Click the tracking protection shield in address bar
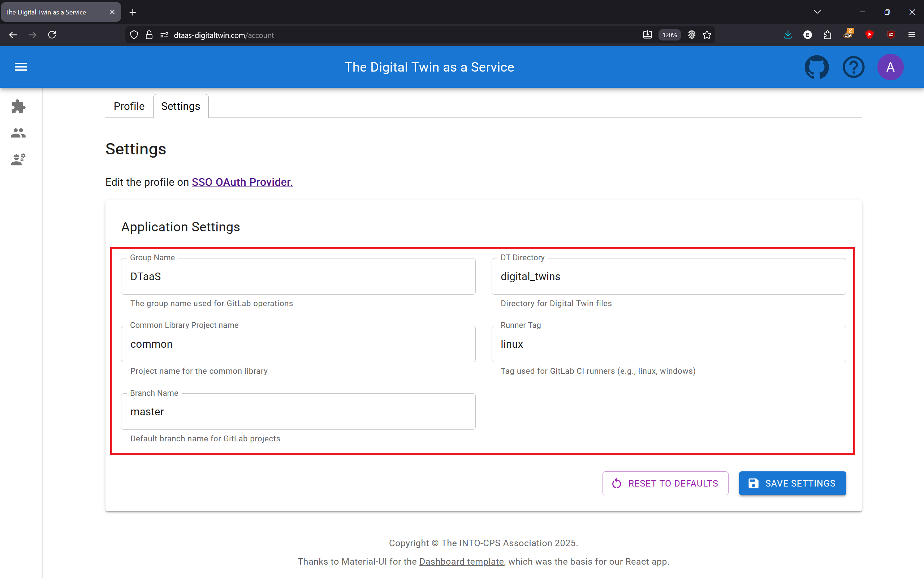The image size is (924, 578). 133,35
